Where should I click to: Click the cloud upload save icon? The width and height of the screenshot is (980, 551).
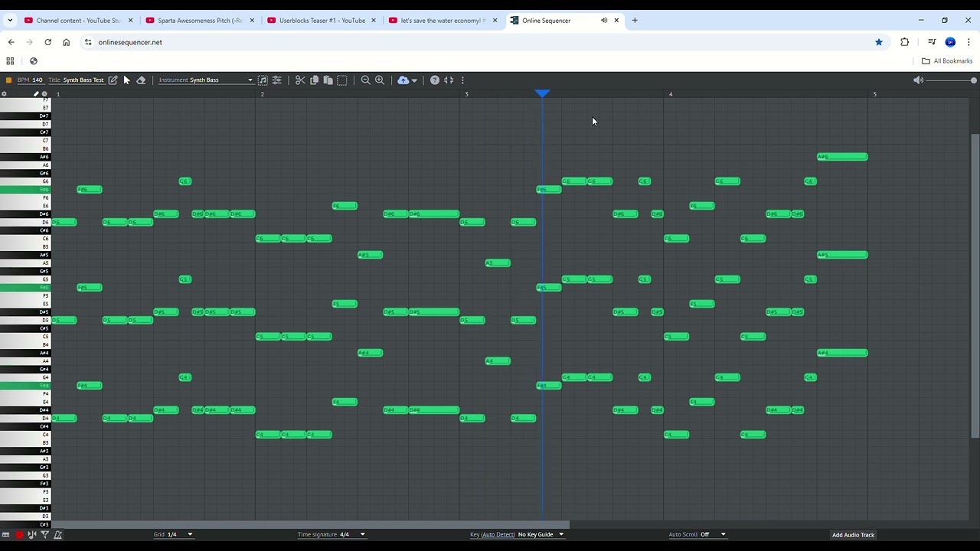click(403, 80)
